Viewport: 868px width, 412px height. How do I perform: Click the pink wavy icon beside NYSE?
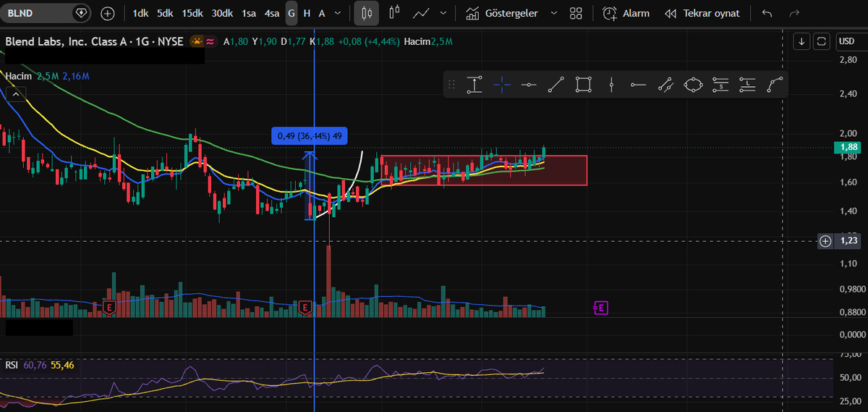coord(210,42)
